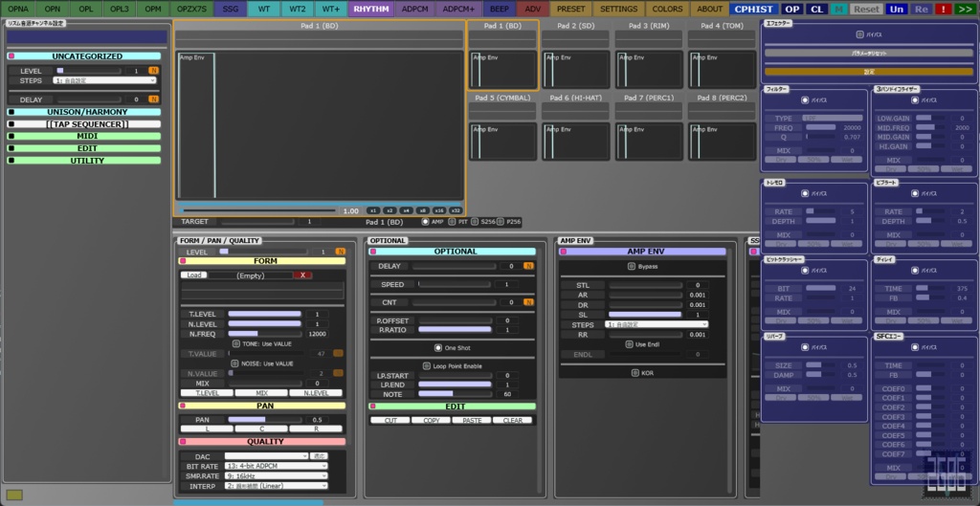This screenshot has height=506, width=980.
Task: Toggle the pink square on QUALITY header
Action: [183, 442]
